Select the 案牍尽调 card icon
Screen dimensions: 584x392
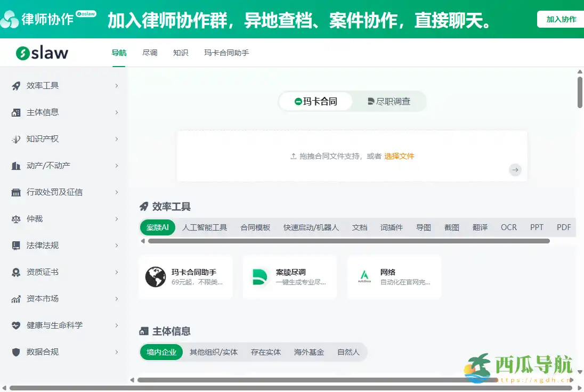260,277
